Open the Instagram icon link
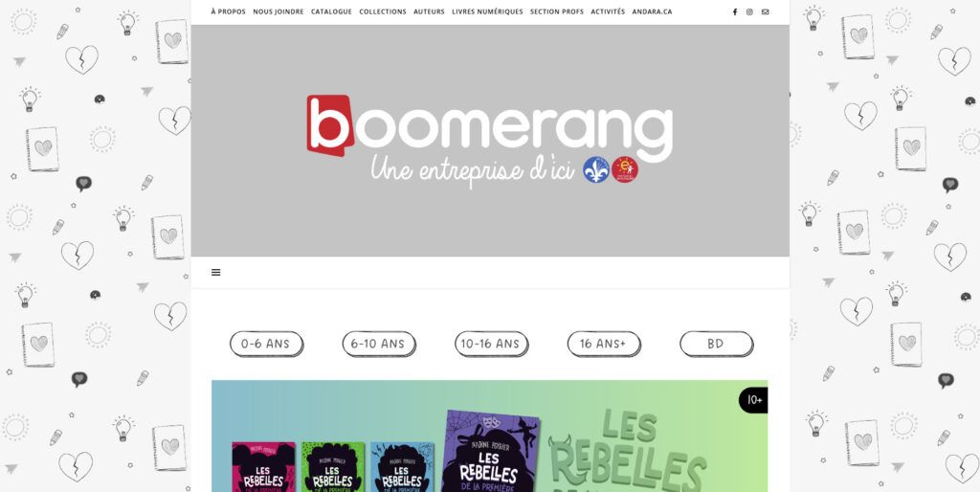The width and height of the screenshot is (980, 492). (x=749, y=11)
